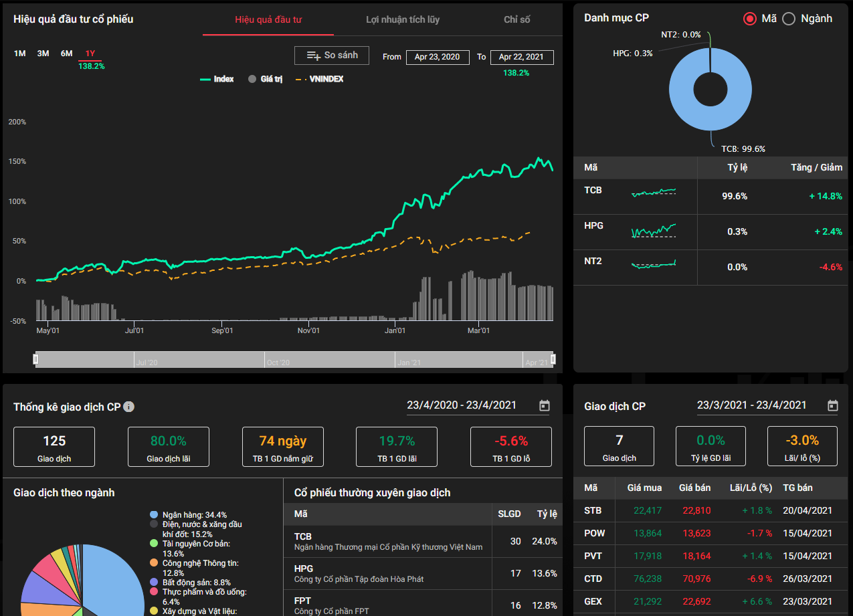853x616 pixels.
Task: Select the 6M time range
Action: [x=67, y=54]
